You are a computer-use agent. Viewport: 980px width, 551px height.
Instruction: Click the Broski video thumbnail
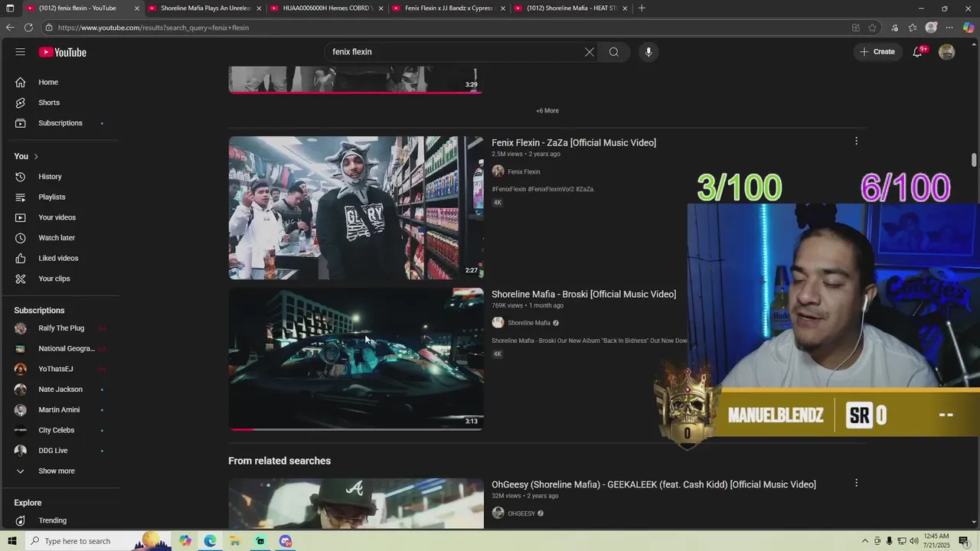[x=356, y=360]
